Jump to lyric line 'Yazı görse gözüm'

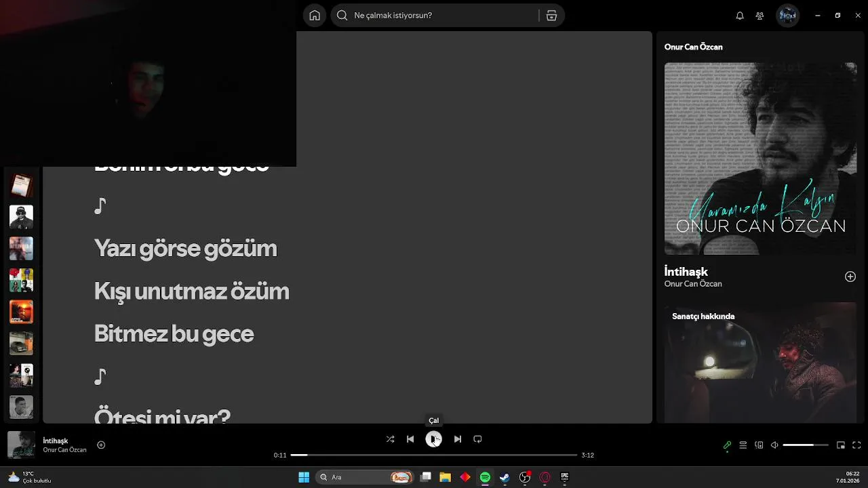pos(185,248)
